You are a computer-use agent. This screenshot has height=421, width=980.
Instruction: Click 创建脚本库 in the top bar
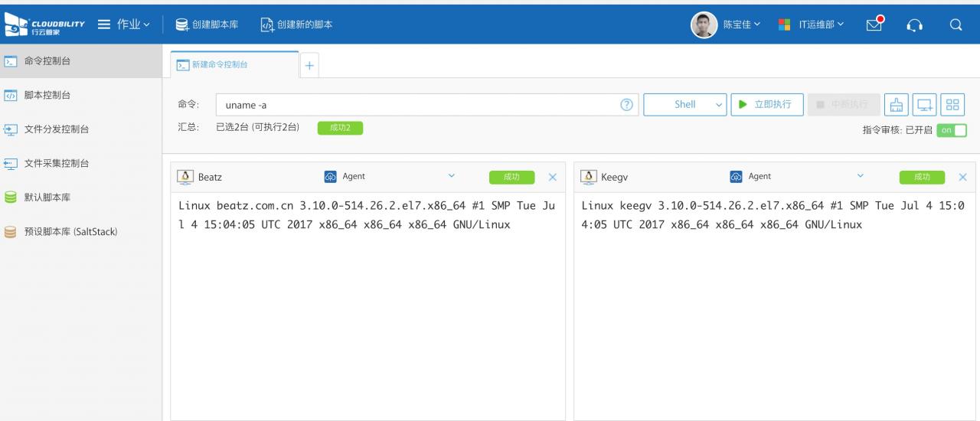(207, 24)
